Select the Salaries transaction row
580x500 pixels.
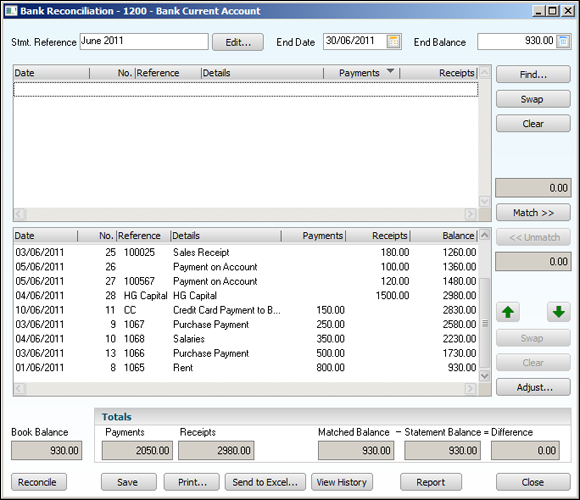[x=246, y=339]
